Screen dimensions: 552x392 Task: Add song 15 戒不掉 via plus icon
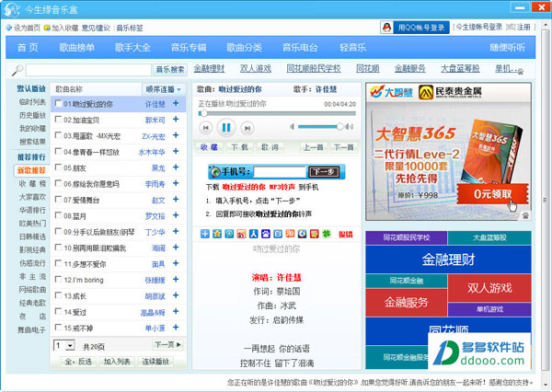[176, 328]
